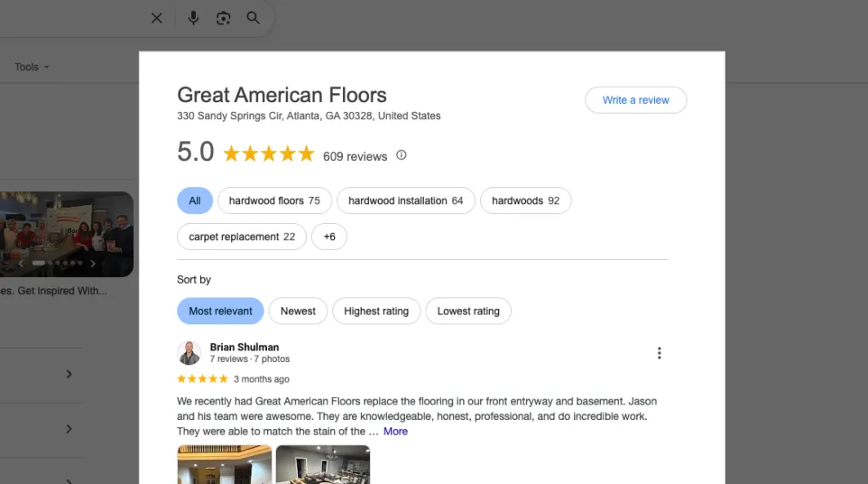Image resolution: width=868 pixels, height=484 pixels.
Task: Open Brian Shulman's profile name
Action: pos(245,348)
